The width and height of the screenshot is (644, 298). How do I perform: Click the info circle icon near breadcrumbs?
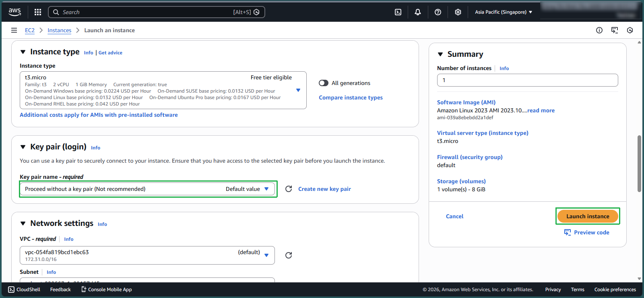599,30
